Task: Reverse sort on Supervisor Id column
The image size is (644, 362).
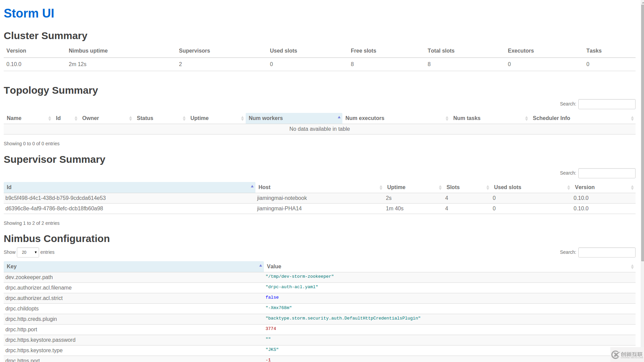Action: (x=129, y=187)
